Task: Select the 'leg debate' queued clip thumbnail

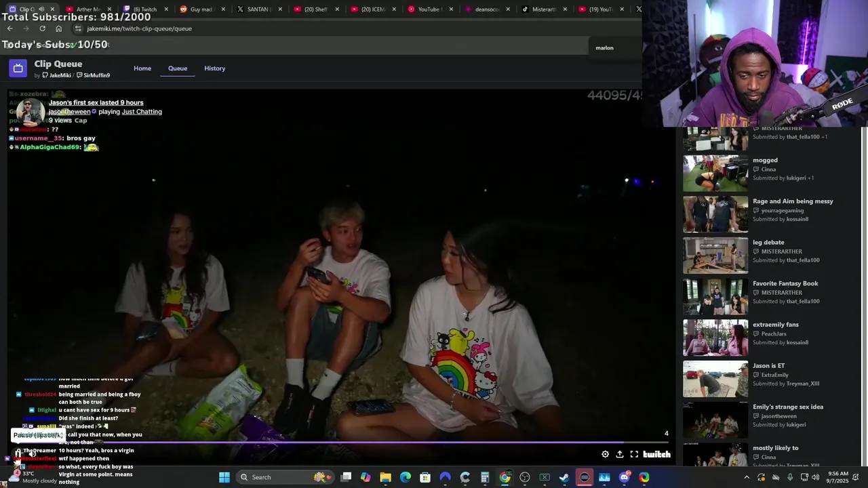Action: click(715, 256)
